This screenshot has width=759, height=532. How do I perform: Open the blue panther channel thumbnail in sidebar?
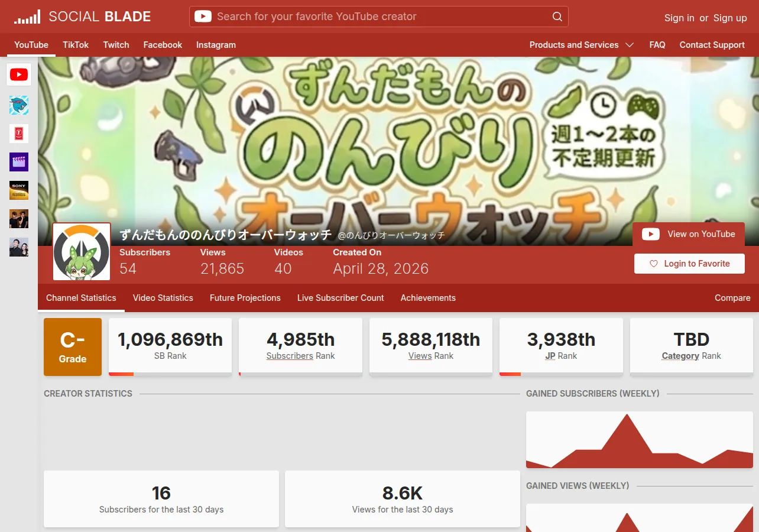coord(19,105)
